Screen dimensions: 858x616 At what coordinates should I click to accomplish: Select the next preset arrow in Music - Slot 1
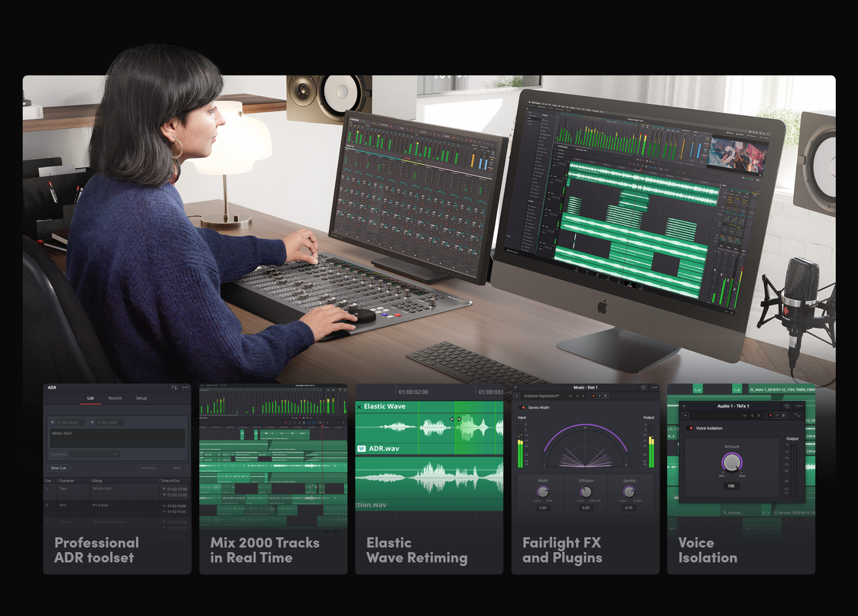tap(583, 396)
